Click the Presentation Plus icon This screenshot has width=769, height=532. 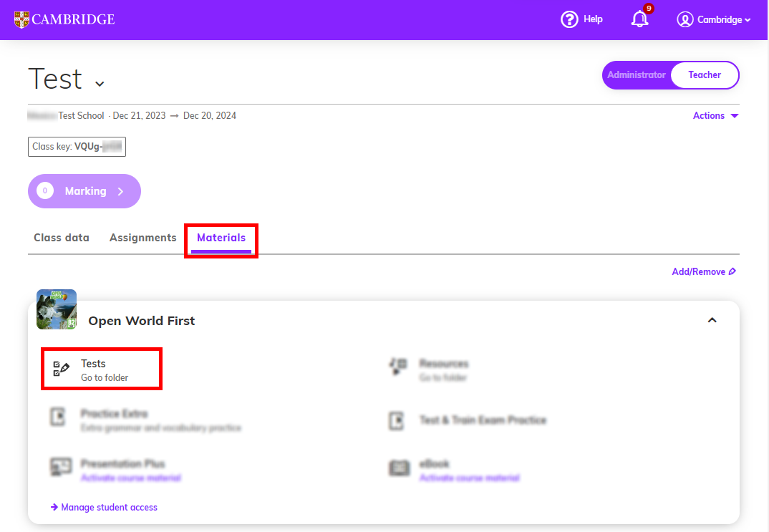(62, 467)
